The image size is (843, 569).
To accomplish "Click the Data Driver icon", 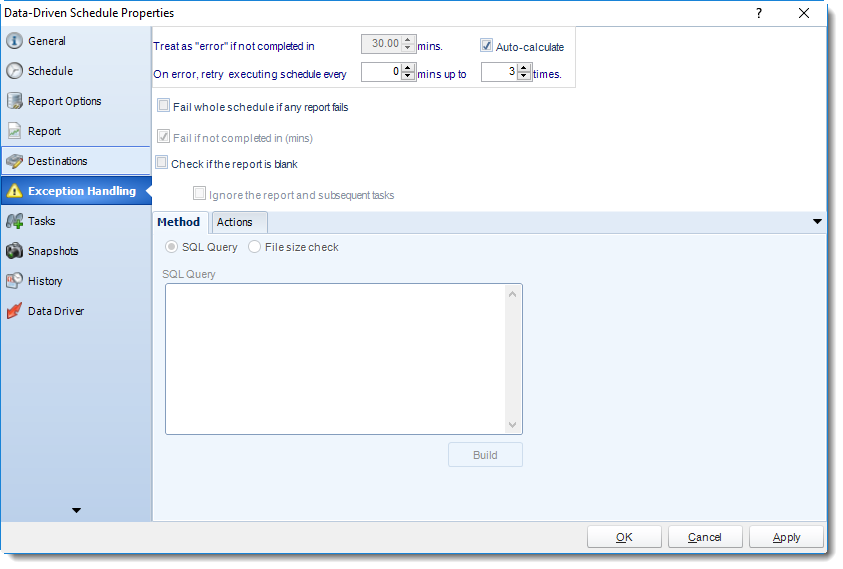I will (x=15, y=311).
